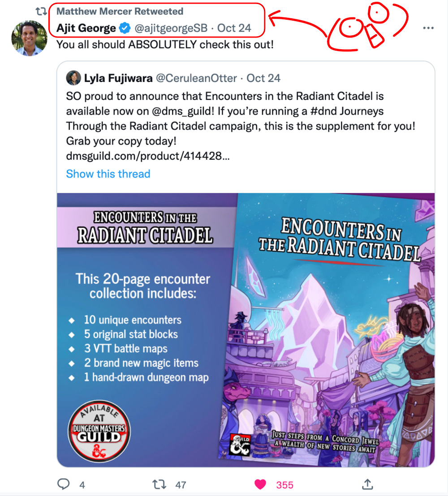Image resolution: width=448 pixels, height=496 pixels.
Task: Open the share upload arrow icon
Action: click(x=367, y=484)
